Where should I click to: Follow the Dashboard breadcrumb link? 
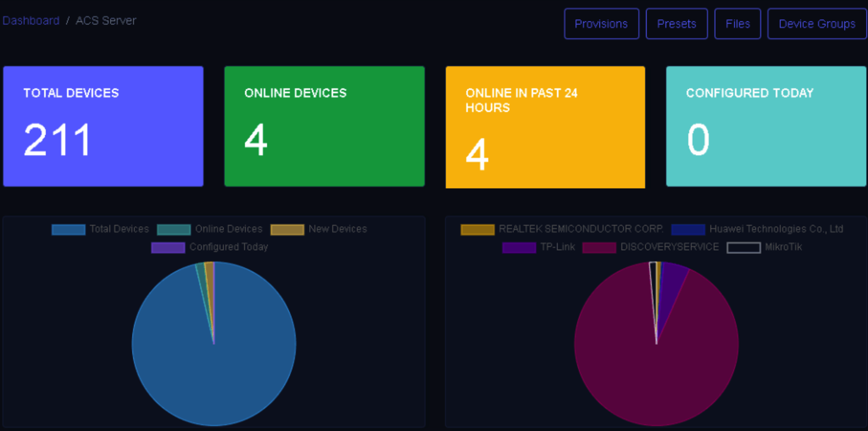(x=31, y=21)
